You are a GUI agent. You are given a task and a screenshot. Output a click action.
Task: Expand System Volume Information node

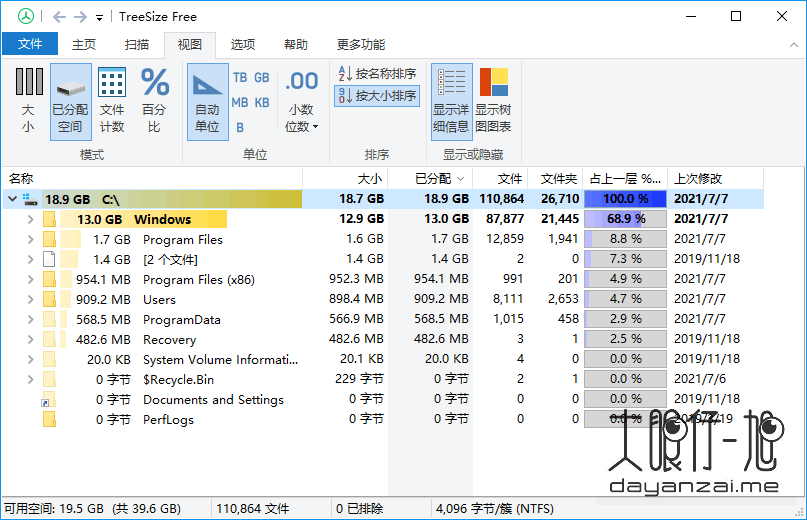[x=30, y=359]
